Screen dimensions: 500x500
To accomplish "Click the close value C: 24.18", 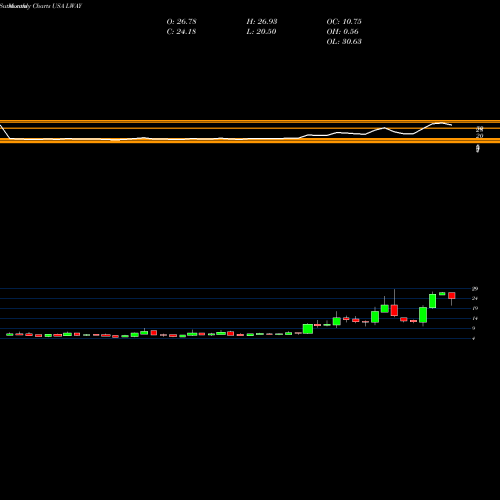I will tap(181, 32).
